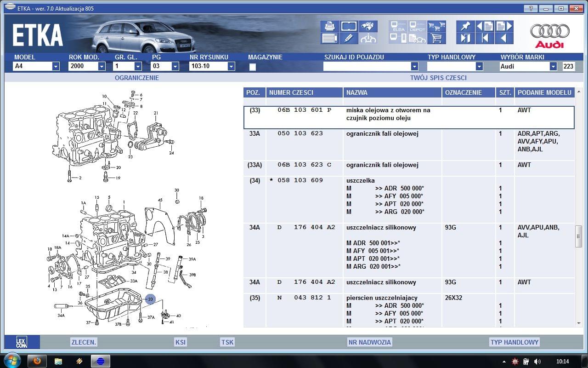Select the pencil edit icon

[349, 38]
